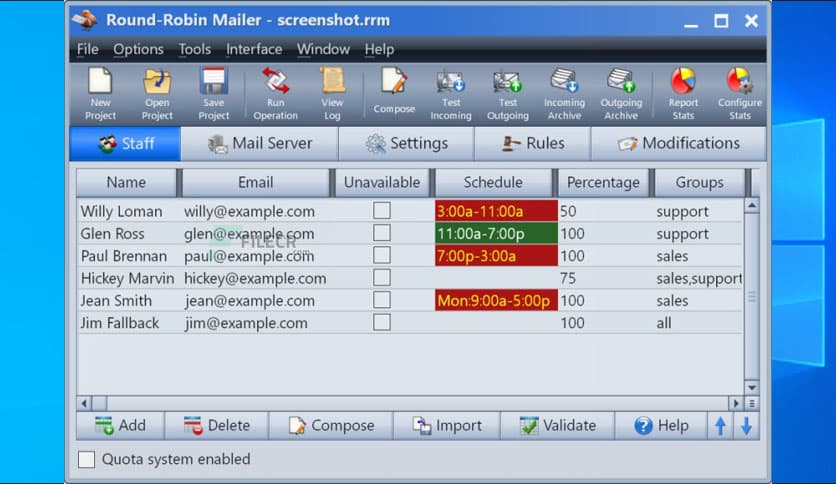Select the 7:00p-3:00a schedule cell
Image resolution: width=836 pixels, height=484 pixels.
(496, 256)
